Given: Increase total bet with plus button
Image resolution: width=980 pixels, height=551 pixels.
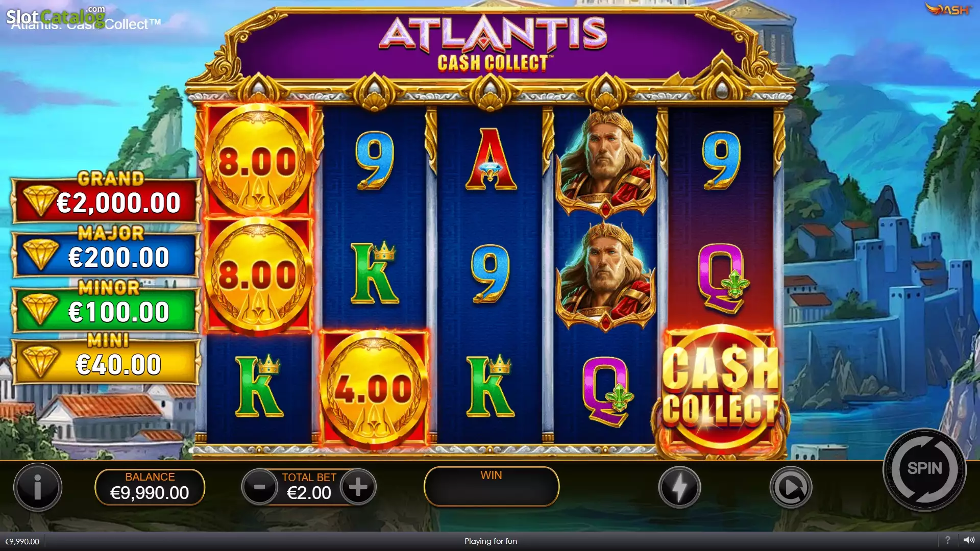Looking at the screenshot, I should pyautogui.click(x=358, y=487).
